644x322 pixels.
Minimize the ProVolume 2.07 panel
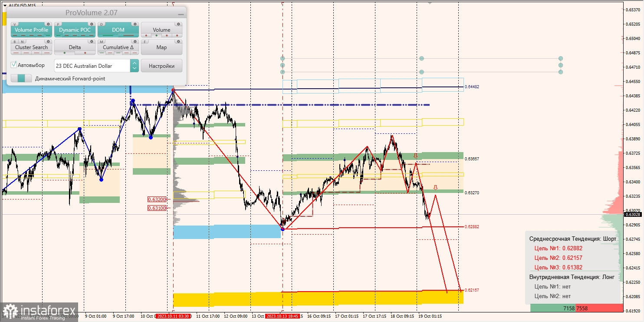click(181, 14)
